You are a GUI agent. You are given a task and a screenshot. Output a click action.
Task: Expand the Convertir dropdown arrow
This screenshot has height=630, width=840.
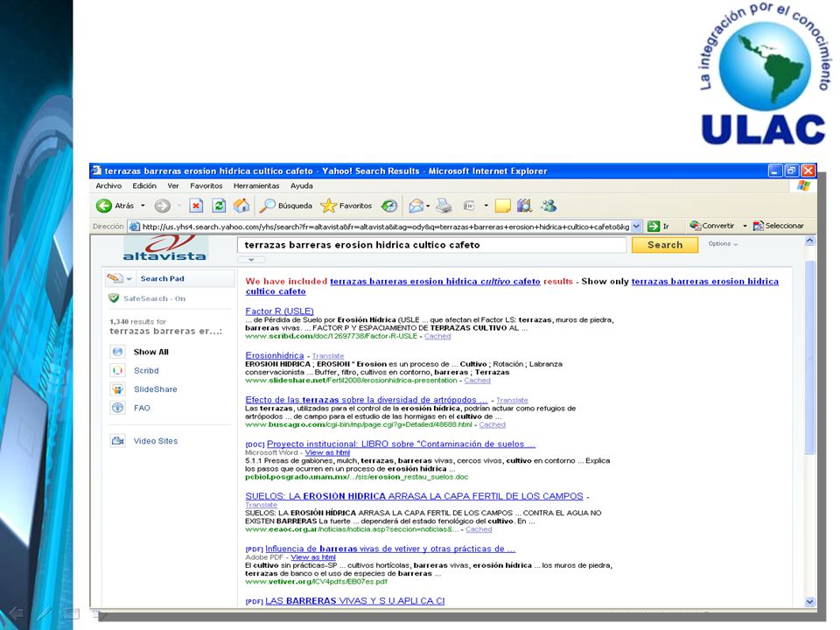(x=745, y=226)
